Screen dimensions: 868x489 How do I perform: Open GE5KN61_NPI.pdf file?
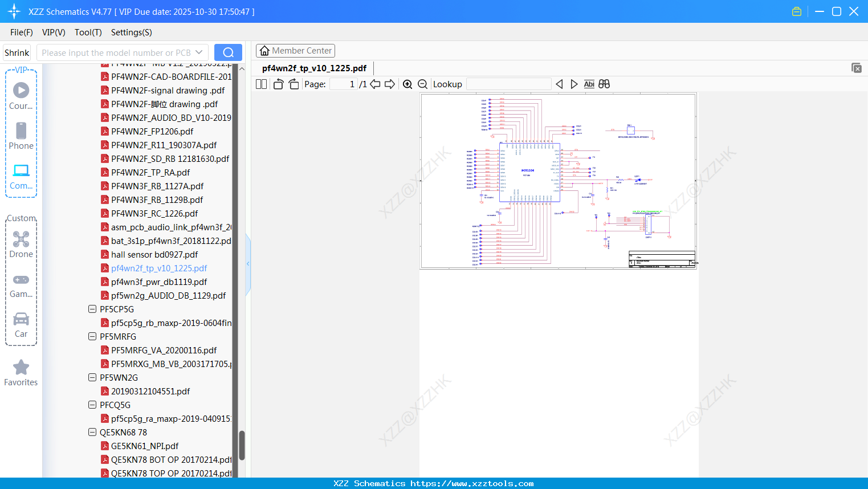point(145,446)
